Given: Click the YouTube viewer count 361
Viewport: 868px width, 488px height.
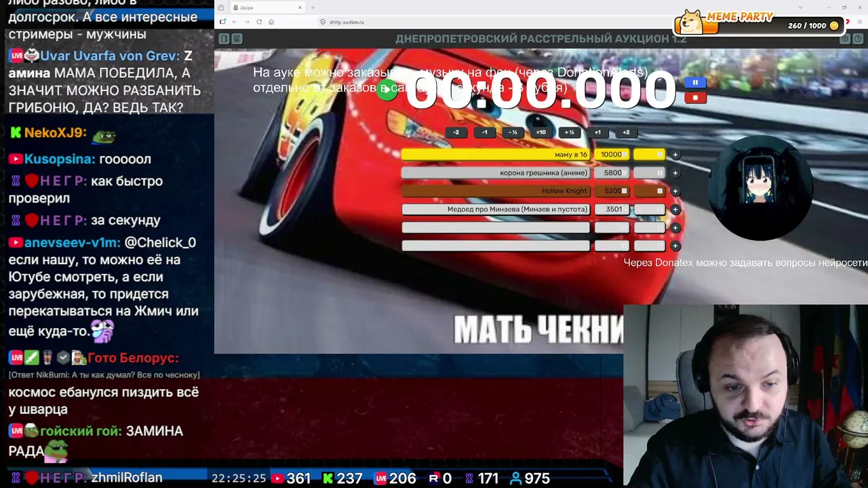Looking at the screenshot, I should pyautogui.click(x=291, y=479).
